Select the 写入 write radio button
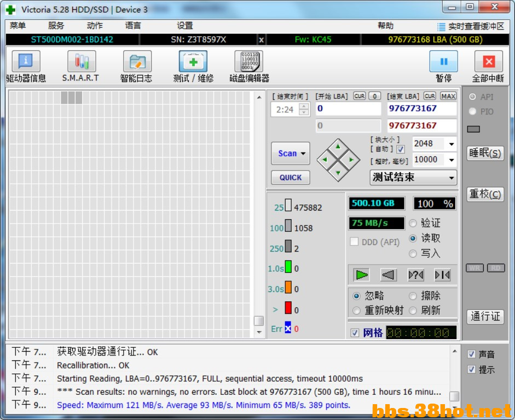The image size is (515, 420). point(413,254)
